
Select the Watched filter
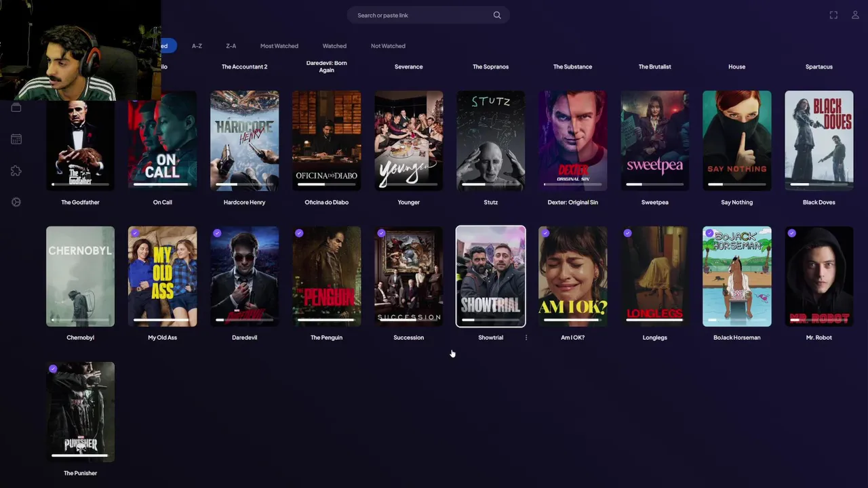tap(334, 46)
